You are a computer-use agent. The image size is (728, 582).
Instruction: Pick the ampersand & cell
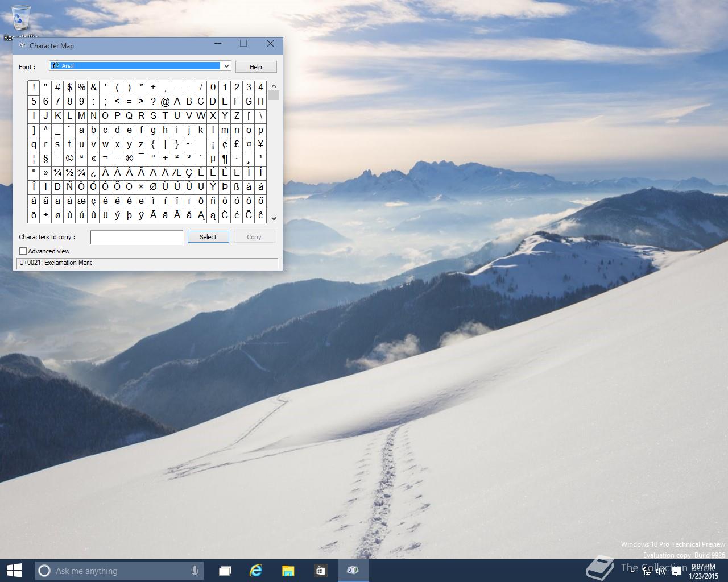(x=93, y=87)
